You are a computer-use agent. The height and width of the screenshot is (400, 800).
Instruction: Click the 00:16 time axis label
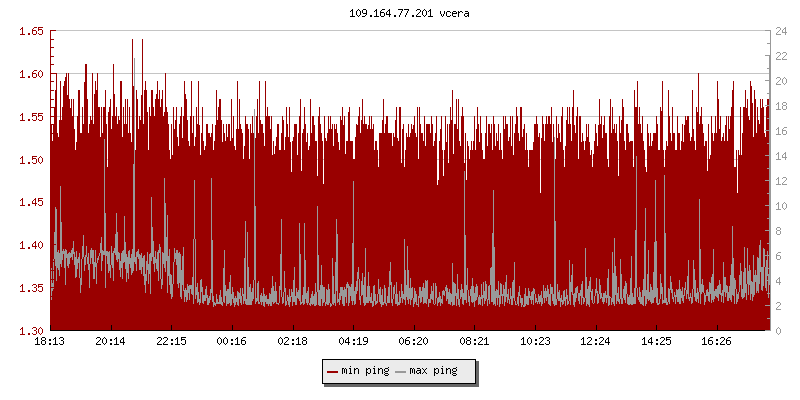coord(232,342)
